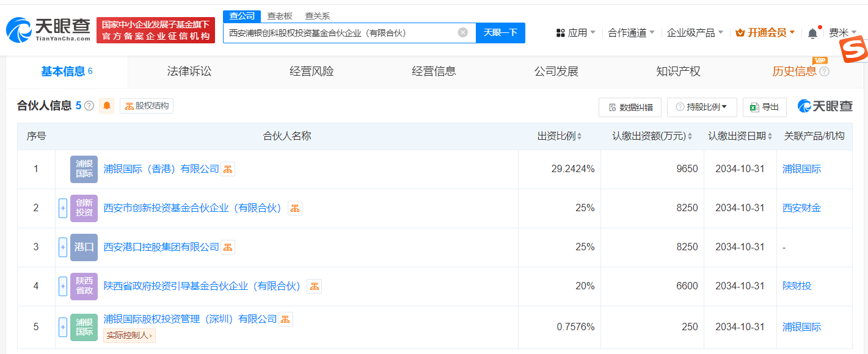Select the 查老板 search tab

click(x=280, y=16)
